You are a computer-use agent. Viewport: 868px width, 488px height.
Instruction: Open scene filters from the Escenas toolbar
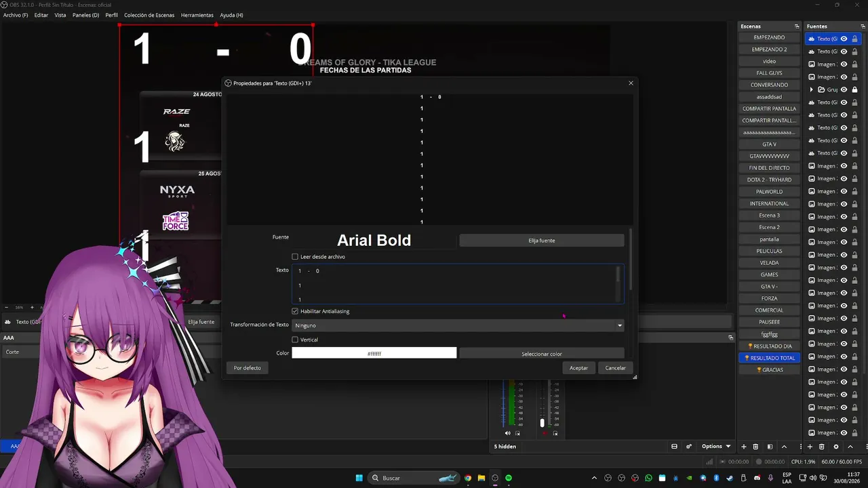tap(770, 447)
